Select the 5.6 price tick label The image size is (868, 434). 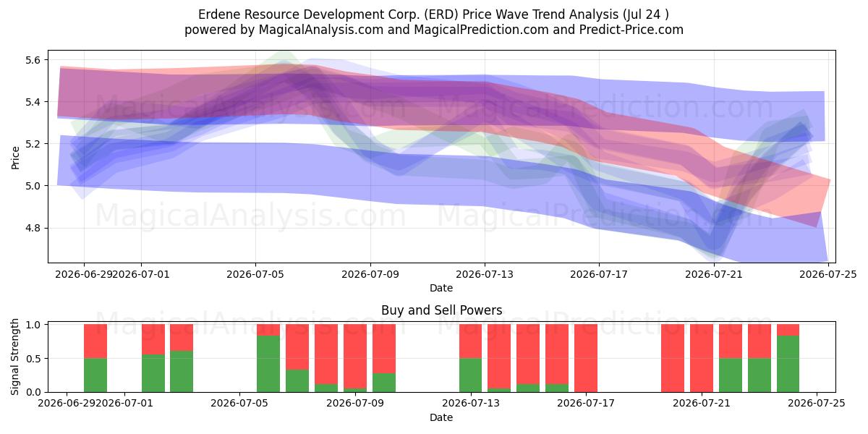point(35,59)
